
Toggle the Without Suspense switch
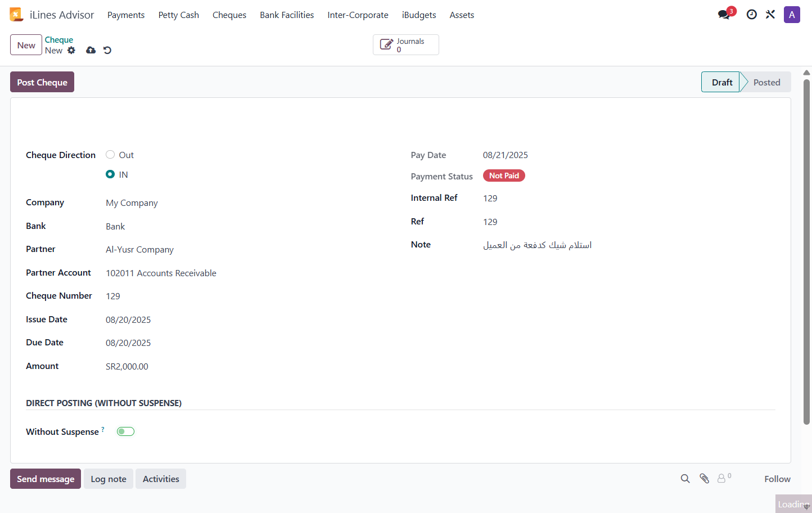coord(125,431)
